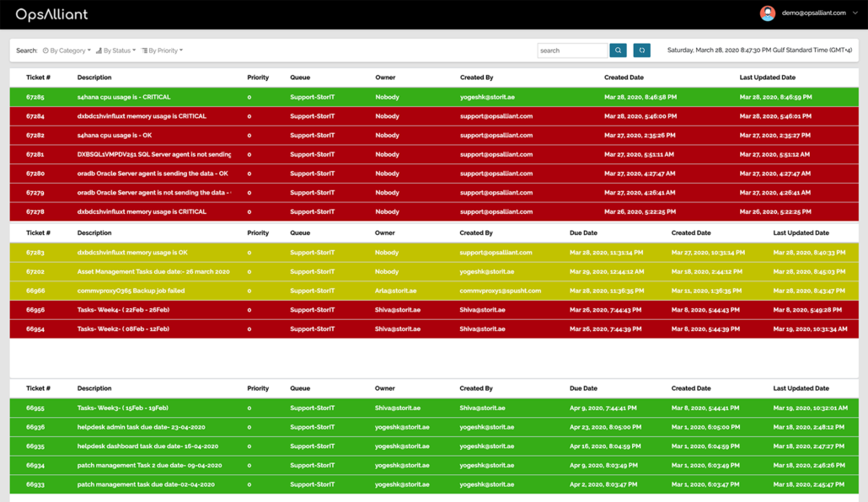Image resolution: width=868 pixels, height=502 pixels.
Task: Click created date 'Mar 28, 2020, 8:46:58 PM'
Action: point(640,97)
